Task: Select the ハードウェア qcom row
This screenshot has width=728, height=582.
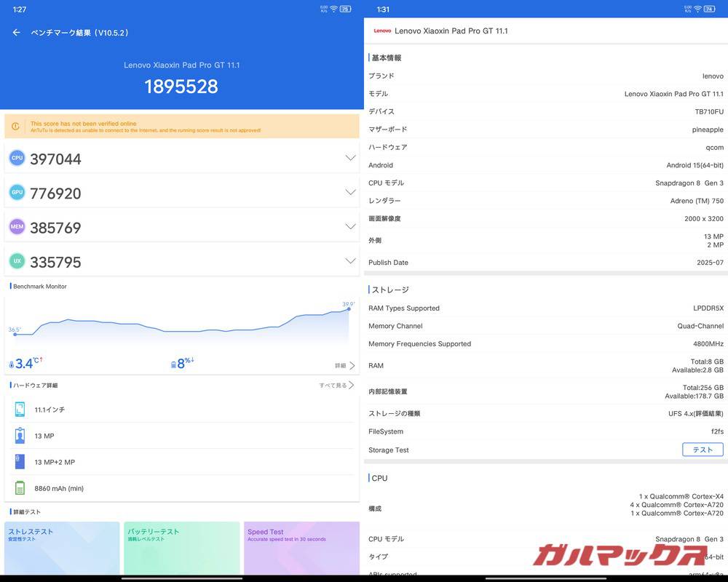Action: (545, 148)
